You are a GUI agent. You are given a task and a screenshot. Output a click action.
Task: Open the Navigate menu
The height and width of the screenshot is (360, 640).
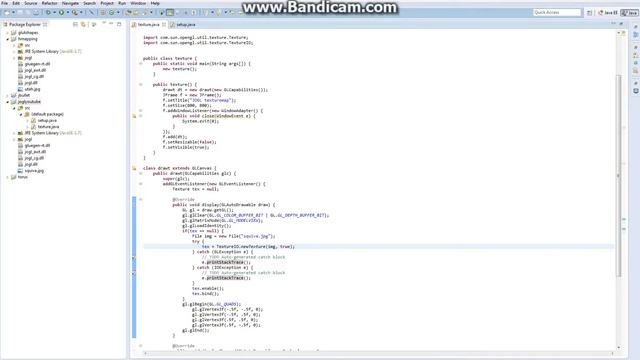coord(70,3)
